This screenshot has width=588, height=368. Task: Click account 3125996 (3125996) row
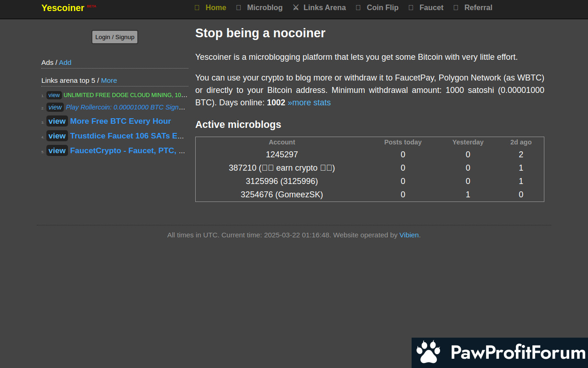point(282,181)
